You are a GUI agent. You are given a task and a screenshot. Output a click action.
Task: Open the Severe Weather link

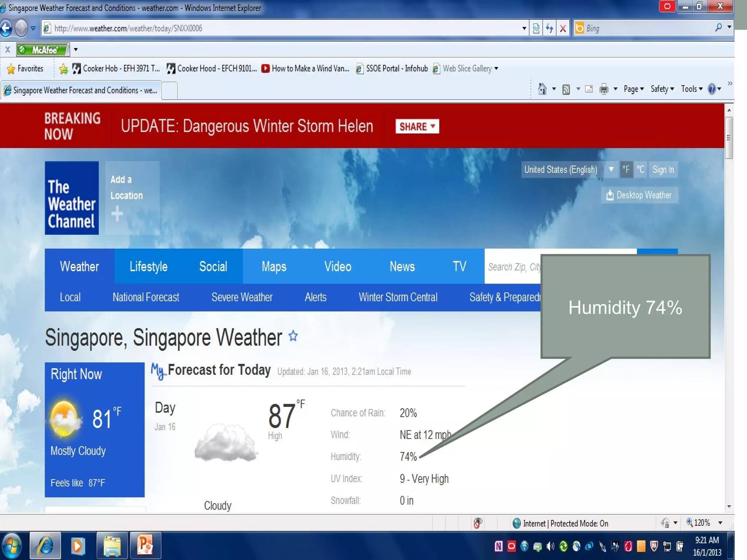[242, 297]
